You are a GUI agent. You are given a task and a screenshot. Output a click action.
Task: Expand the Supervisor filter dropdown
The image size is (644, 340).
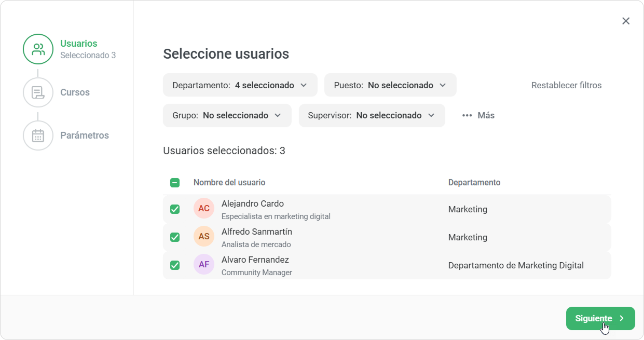point(372,115)
